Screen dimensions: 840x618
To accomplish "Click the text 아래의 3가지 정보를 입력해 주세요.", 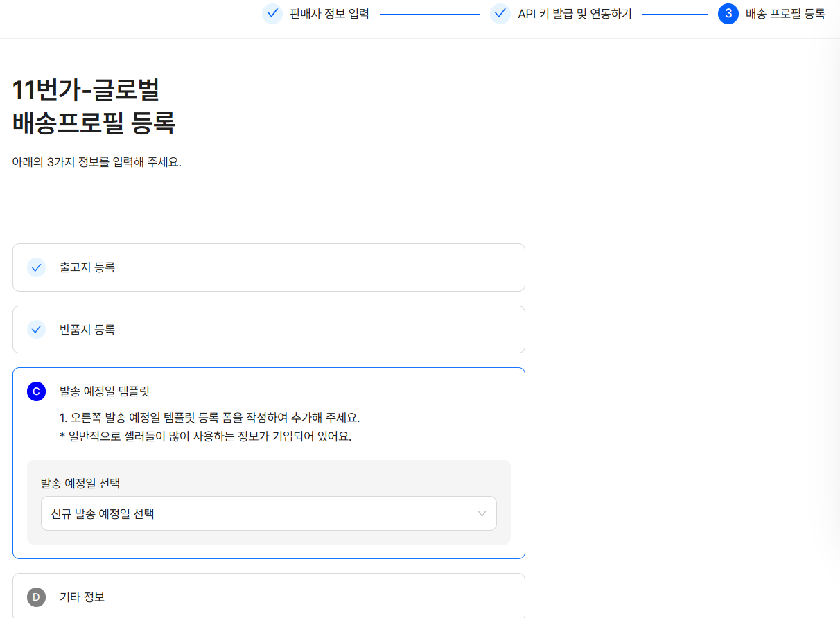I will [97, 162].
